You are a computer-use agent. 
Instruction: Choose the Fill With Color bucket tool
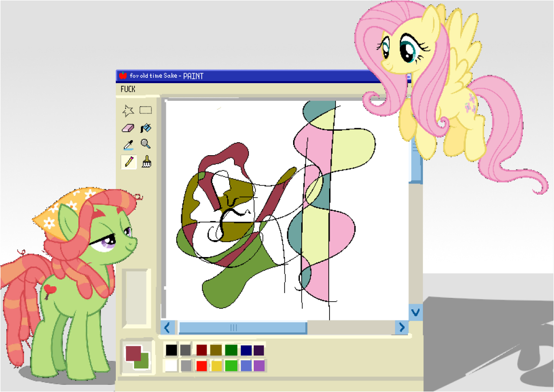(x=147, y=127)
